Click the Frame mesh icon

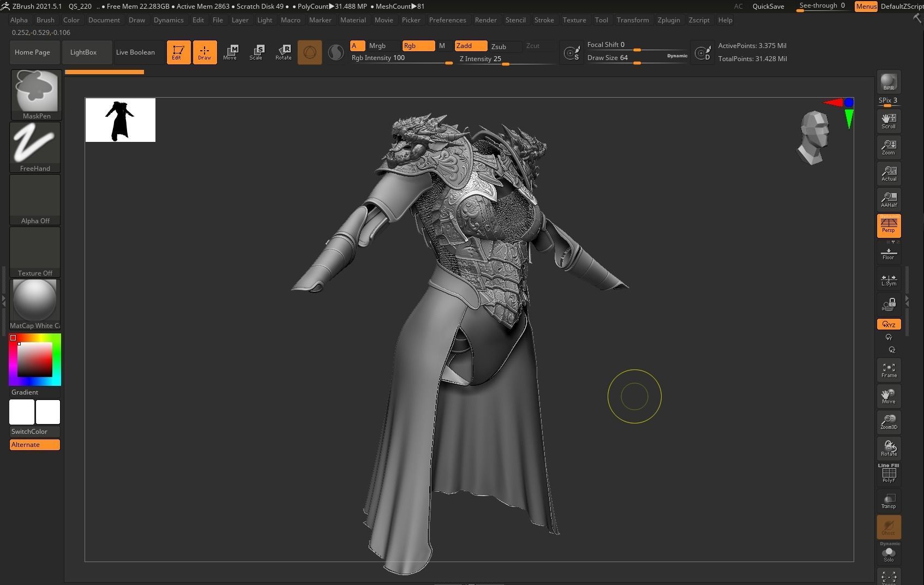[889, 370]
